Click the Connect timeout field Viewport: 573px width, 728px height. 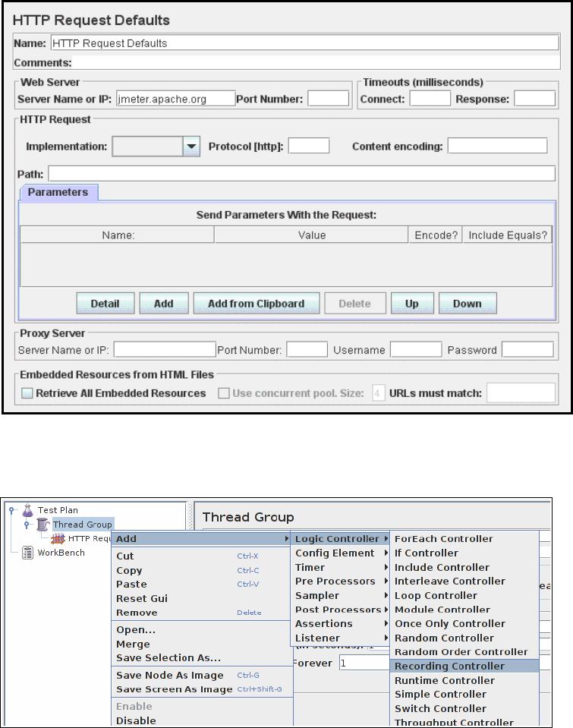[430, 99]
